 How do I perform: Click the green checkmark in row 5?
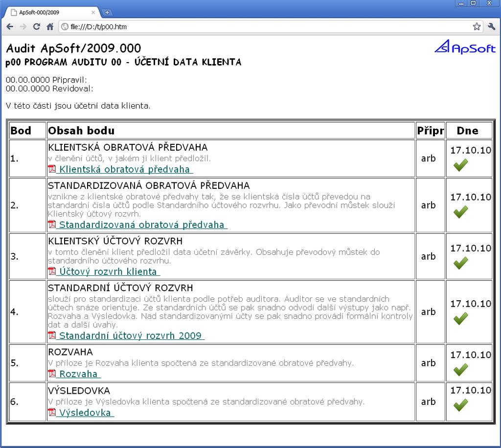click(x=460, y=370)
